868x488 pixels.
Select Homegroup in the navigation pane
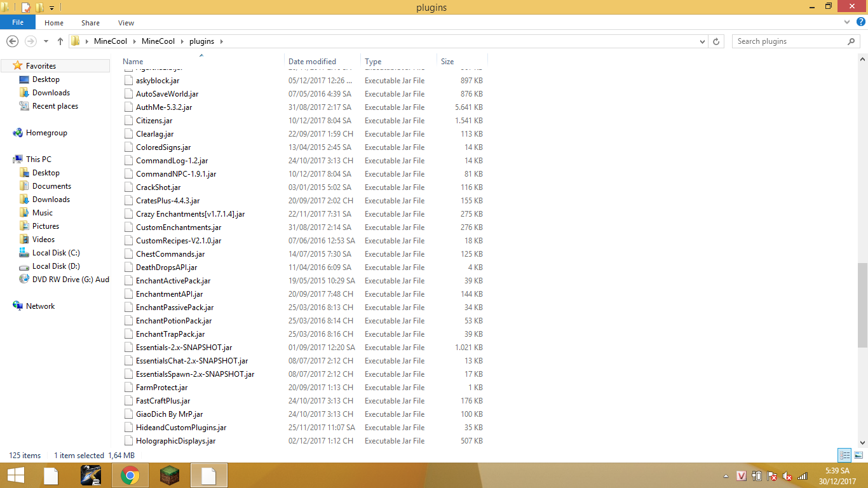(x=46, y=133)
